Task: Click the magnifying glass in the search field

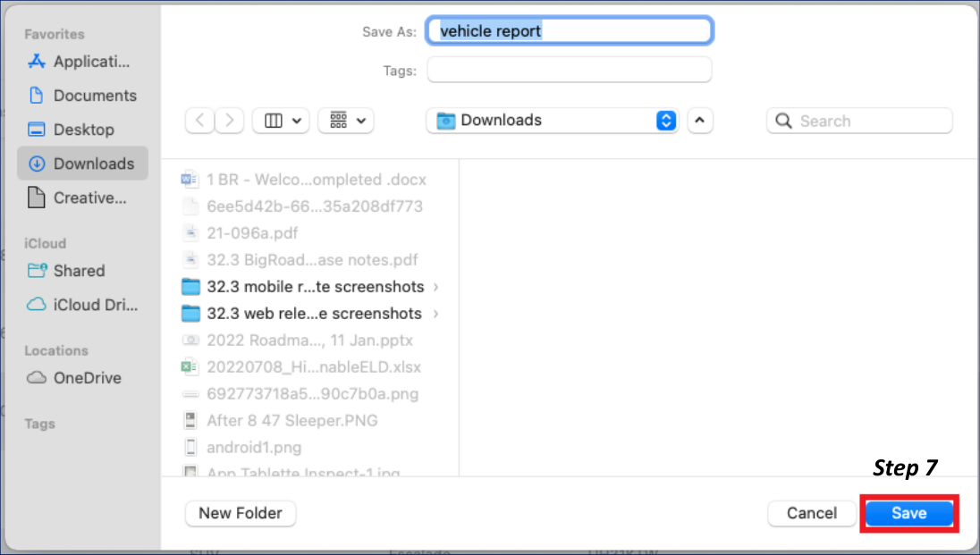Action: [x=785, y=120]
